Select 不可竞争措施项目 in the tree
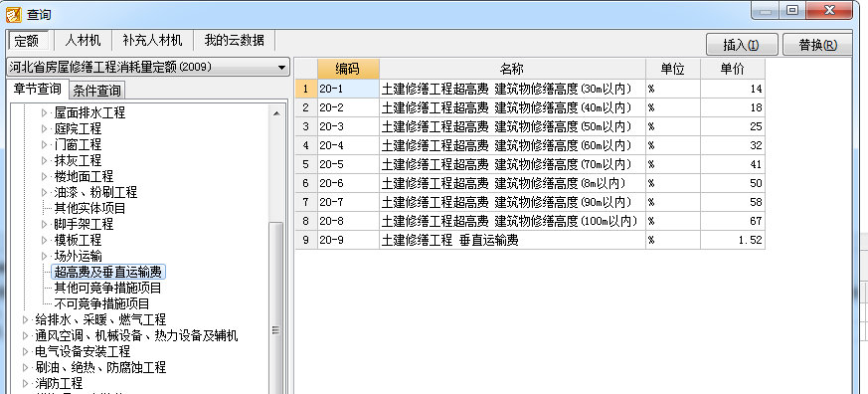This screenshot has height=394, width=868. (101, 304)
